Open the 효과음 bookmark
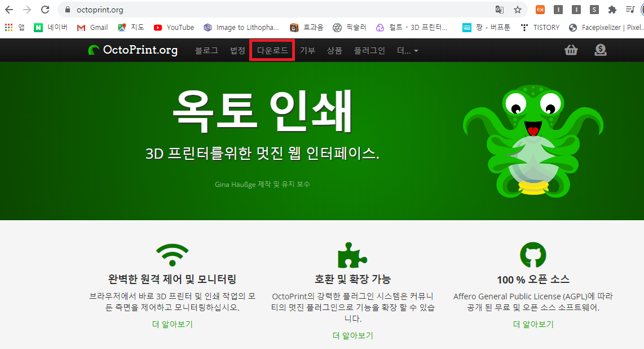644x349 pixels. click(x=306, y=28)
